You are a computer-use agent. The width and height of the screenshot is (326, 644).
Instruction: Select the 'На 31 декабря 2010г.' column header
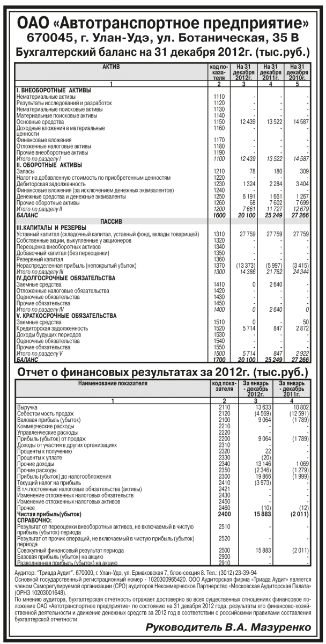tap(297, 71)
